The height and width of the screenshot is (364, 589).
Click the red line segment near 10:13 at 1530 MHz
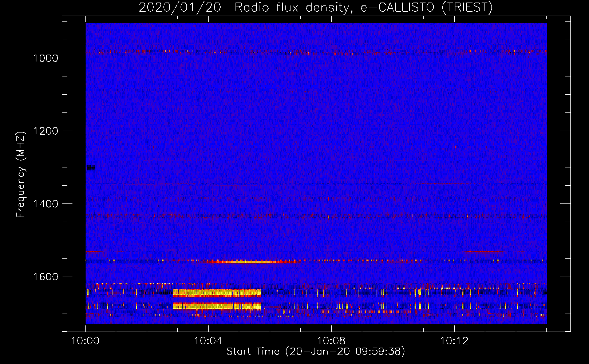[484, 252]
